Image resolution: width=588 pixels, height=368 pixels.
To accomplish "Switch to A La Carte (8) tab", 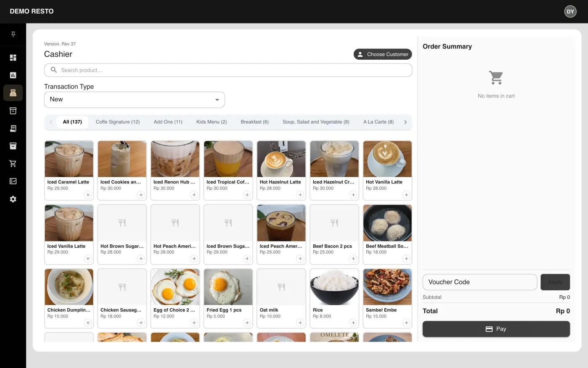I will click(x=378, y=122).
